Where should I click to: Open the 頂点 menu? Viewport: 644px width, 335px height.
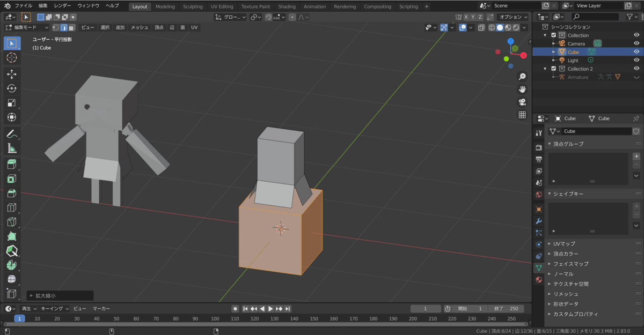[x=159, y=27]
